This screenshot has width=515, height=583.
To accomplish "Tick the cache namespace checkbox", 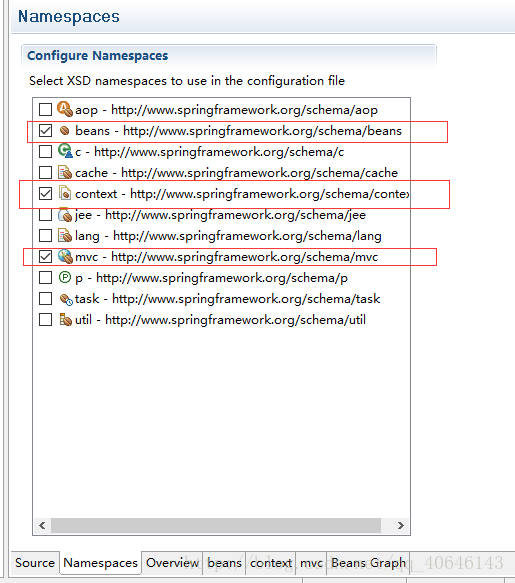I will (x=45, y=172).
